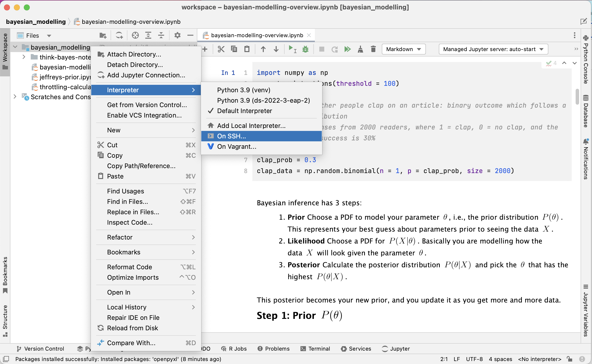Run cell and select below icon
This screenshot has width=592, height=364.
pos(293,49)
